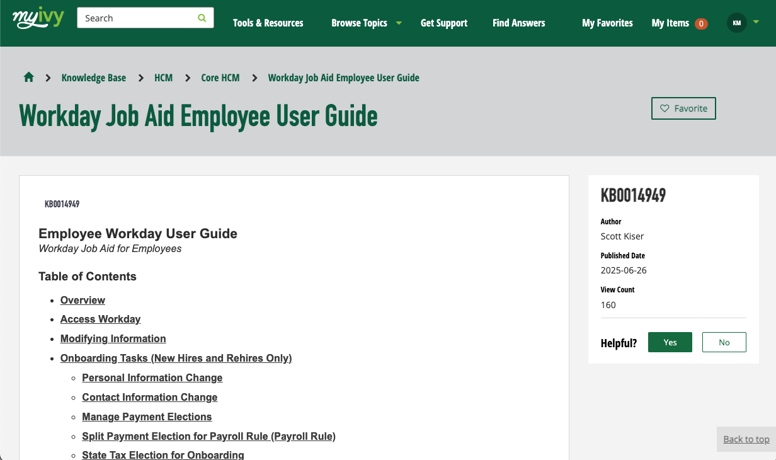Go to Knowledge Base breadcrumb
This screenshot has height=460, width=776.
[x=94, y=78]
